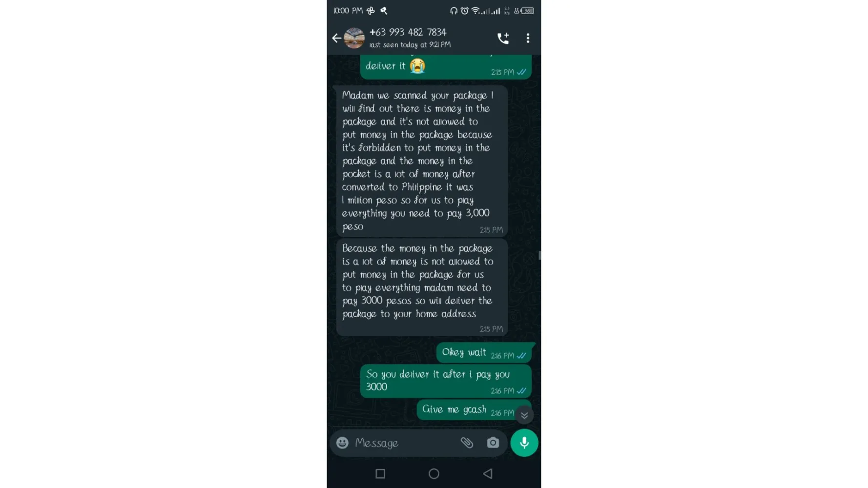Tap the green microphone voice button

(x=524, y=443)
